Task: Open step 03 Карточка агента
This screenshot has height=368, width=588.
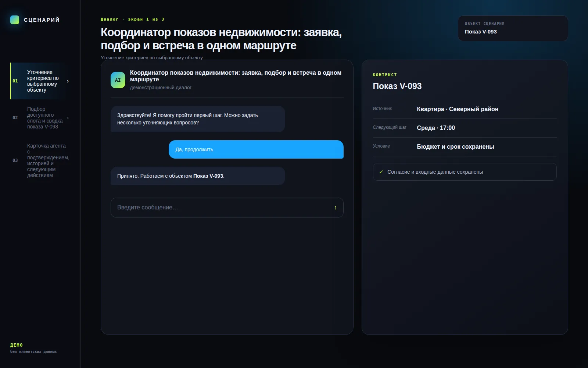Action: coord(40,160)
